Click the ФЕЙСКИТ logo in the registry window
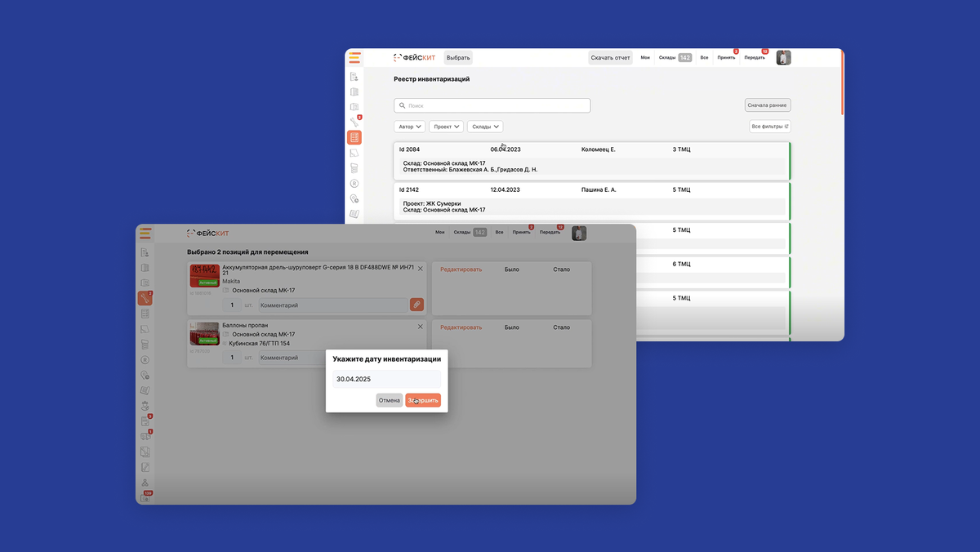Screen dimensions: 980x552 pos(414,58)
